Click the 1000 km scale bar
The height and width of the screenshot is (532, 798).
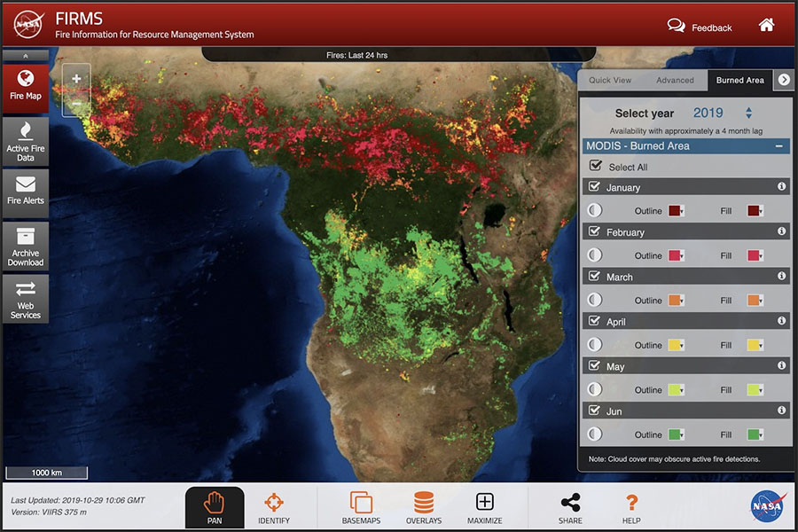46,473
